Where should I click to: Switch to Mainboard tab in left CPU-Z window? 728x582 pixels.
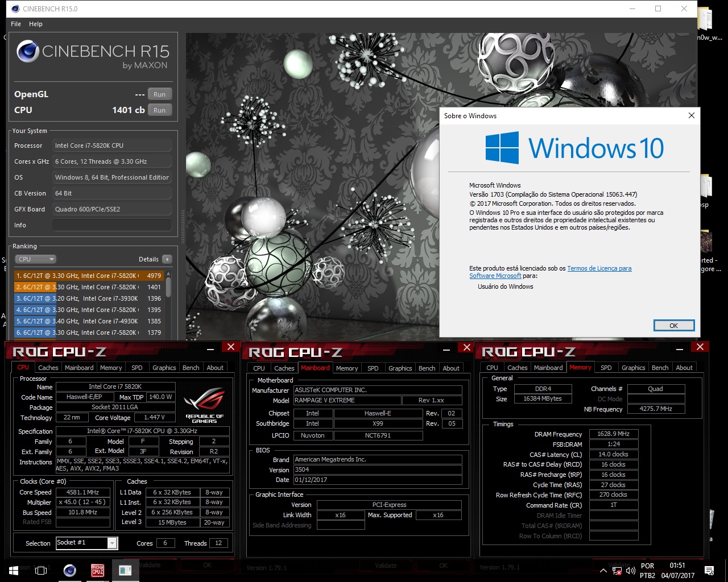click(79, 368)
